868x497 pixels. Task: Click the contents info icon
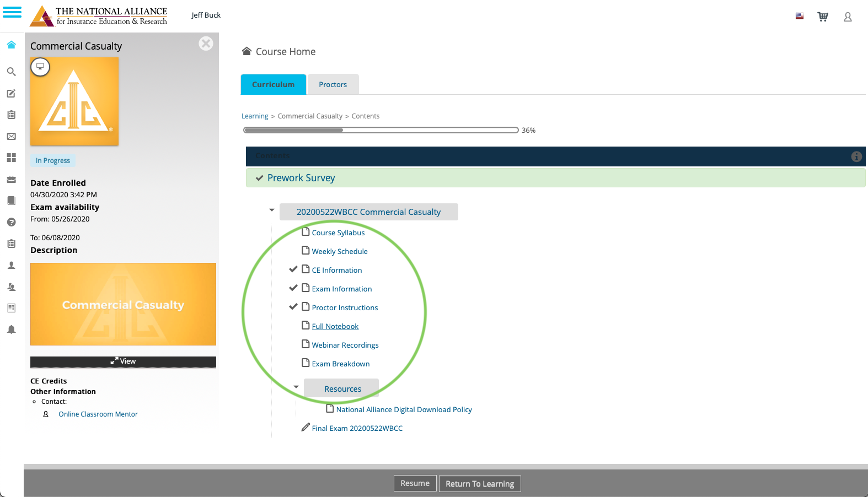(x=856, y=156)
